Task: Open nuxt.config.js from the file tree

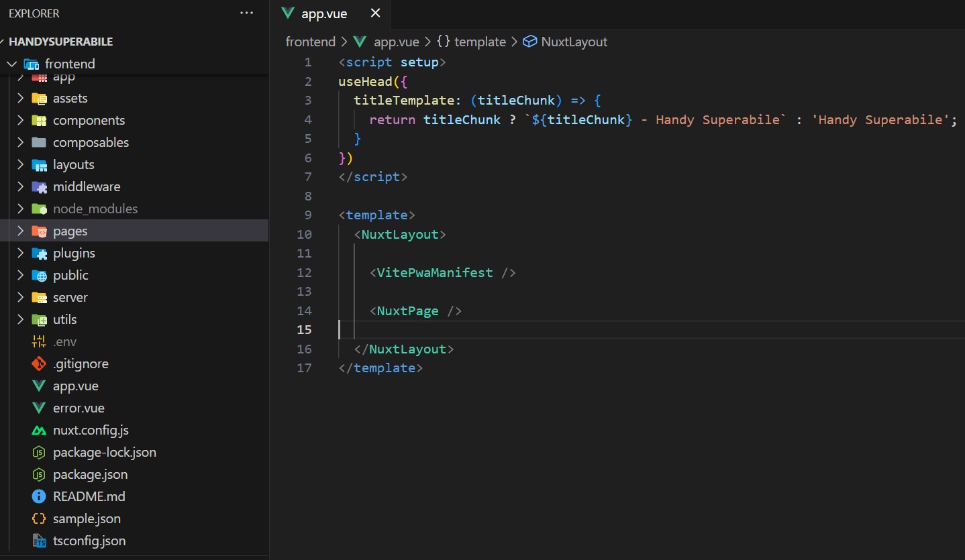Action: coord(91,431)
